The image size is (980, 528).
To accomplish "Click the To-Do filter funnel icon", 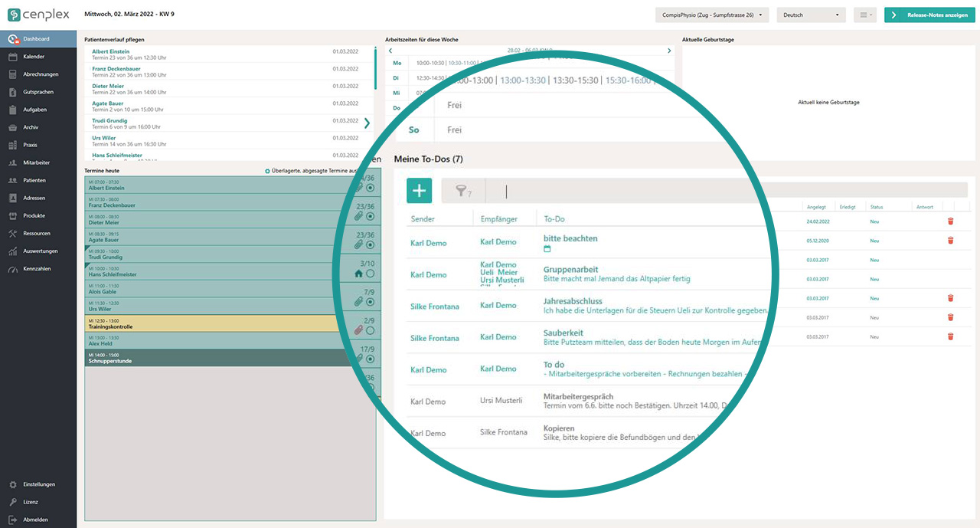I will tap(463, 191).
